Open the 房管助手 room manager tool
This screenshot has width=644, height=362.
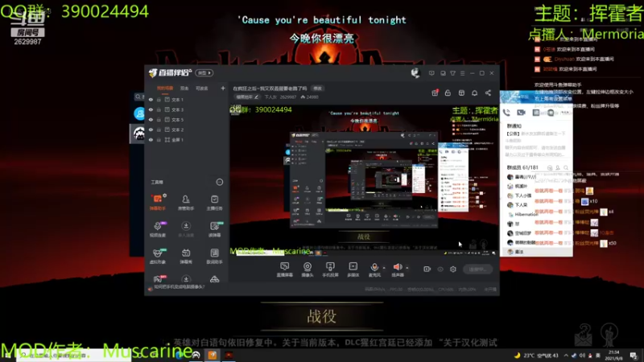tap(186, 203)
